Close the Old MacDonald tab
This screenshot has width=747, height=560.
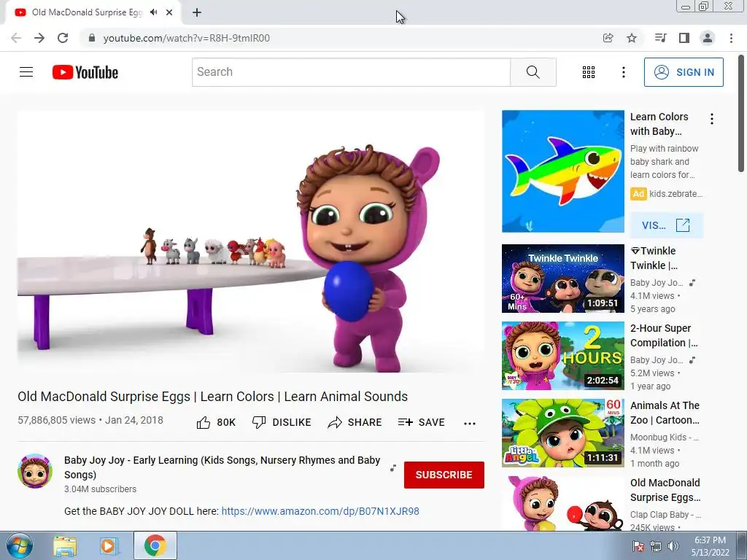pyautogui.click(x=169, y=12)
